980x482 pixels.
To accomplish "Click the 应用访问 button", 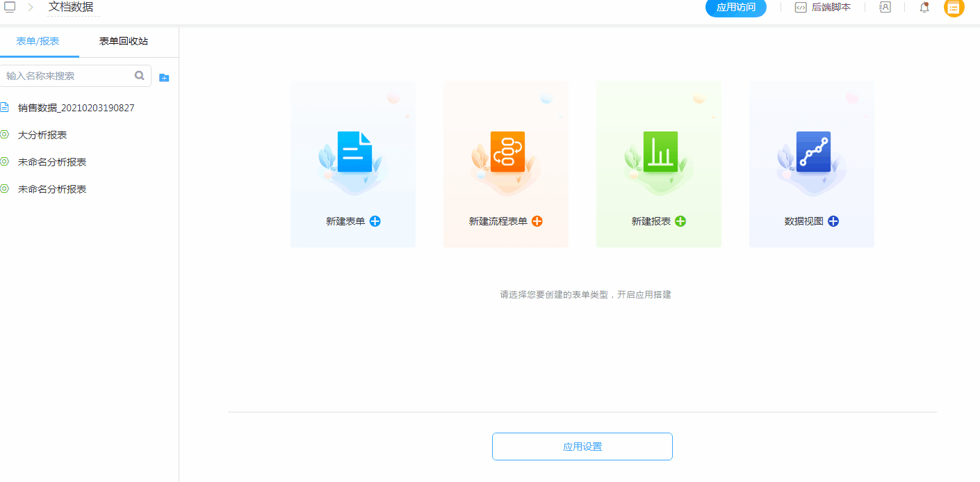I will pyautogui.click(x=735, y=9).
